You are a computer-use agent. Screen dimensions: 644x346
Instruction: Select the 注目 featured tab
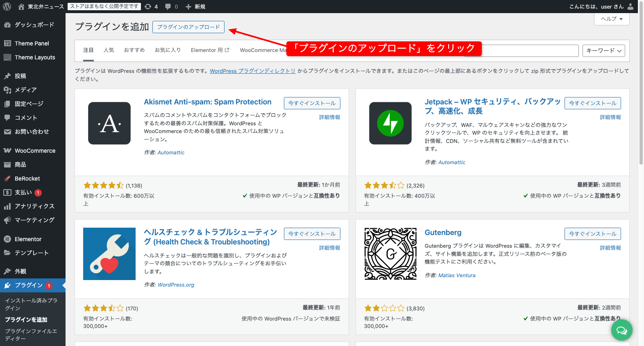point(88,50)
